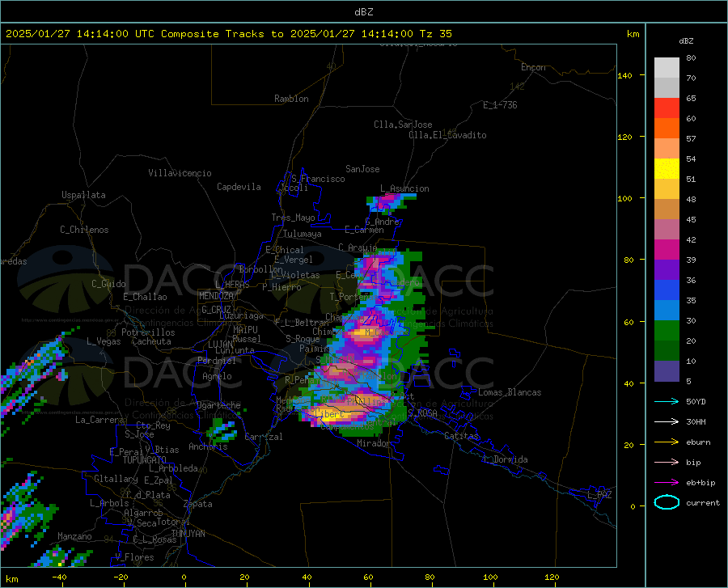Pick the light gray 80 dBZ swatch
728x588 pixels.
click(667, 67)
